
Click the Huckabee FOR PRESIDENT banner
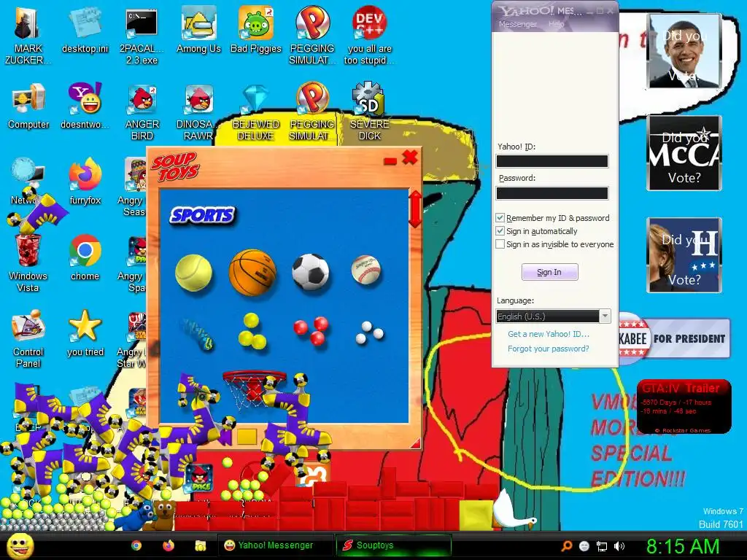point(674,338)
